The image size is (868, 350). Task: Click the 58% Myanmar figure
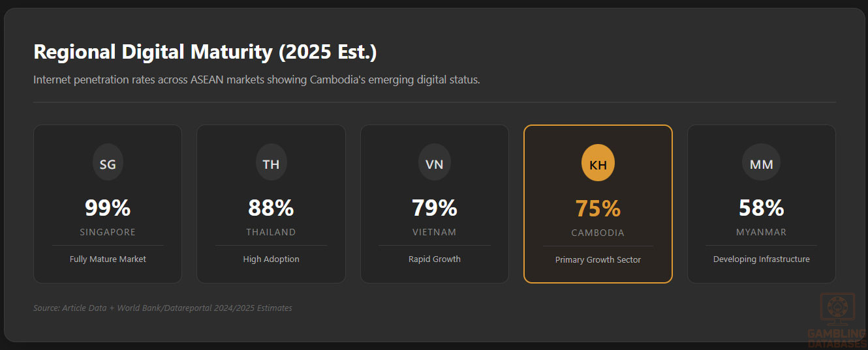tap(761, 208)
